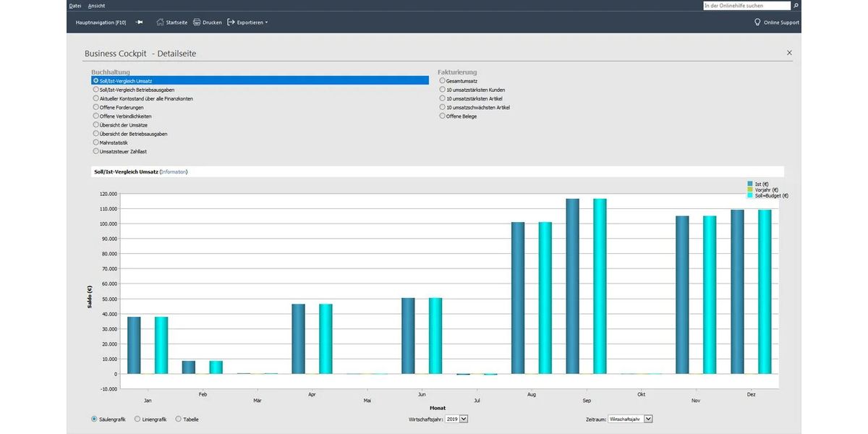868x434 pixels.
Task: Select Offene Forderungen report
Action: click(95, 107)
